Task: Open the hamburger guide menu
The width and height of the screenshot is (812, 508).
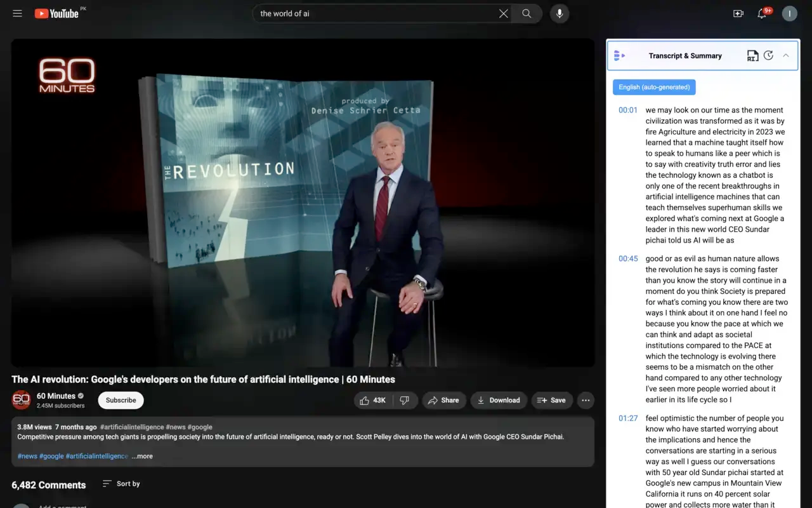Action: pyautogui.click(x=17, y=13)
